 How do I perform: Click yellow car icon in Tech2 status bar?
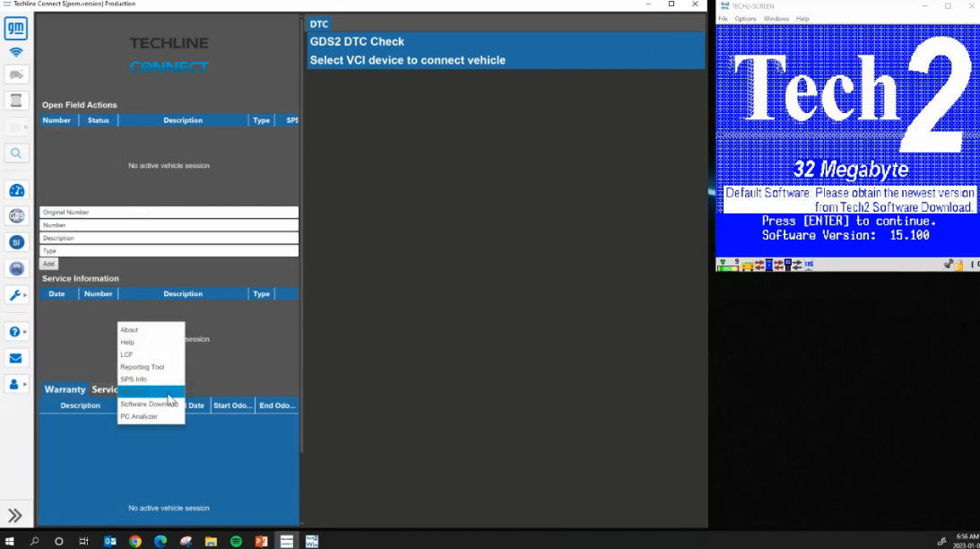(x=747, y=266)
